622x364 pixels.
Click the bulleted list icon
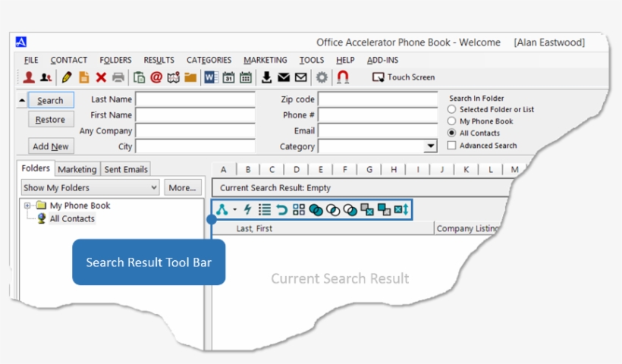264,209
